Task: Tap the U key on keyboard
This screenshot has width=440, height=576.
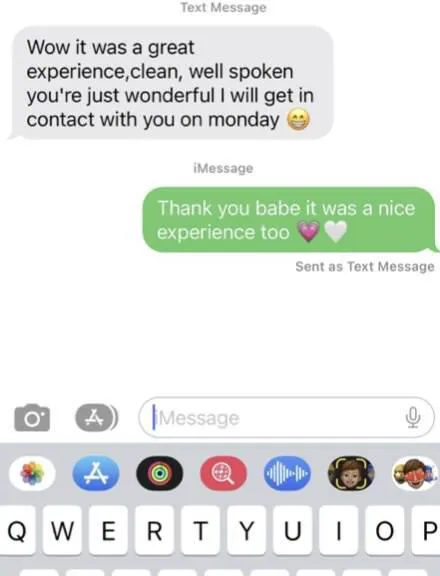Action: [x=293, y=530]
